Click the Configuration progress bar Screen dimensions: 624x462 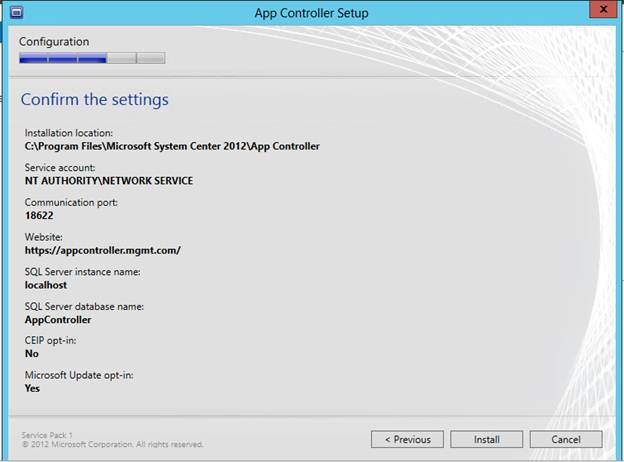coord(92,58)
